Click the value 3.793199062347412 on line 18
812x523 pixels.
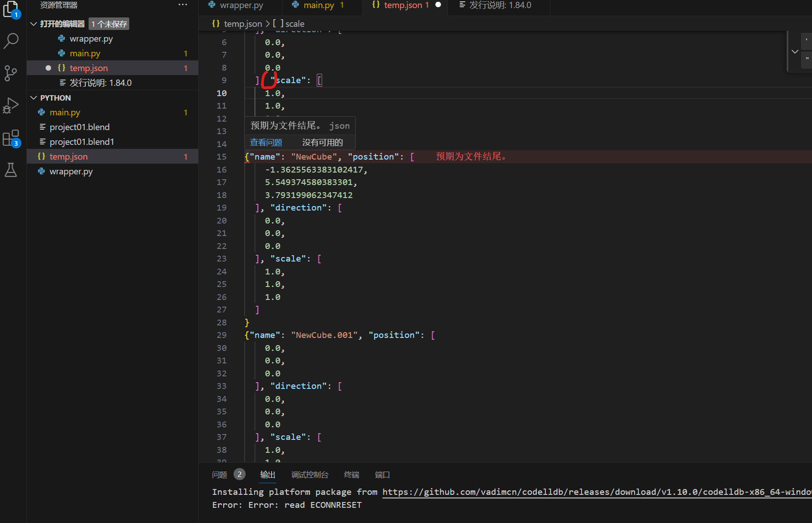coord(309,195)
